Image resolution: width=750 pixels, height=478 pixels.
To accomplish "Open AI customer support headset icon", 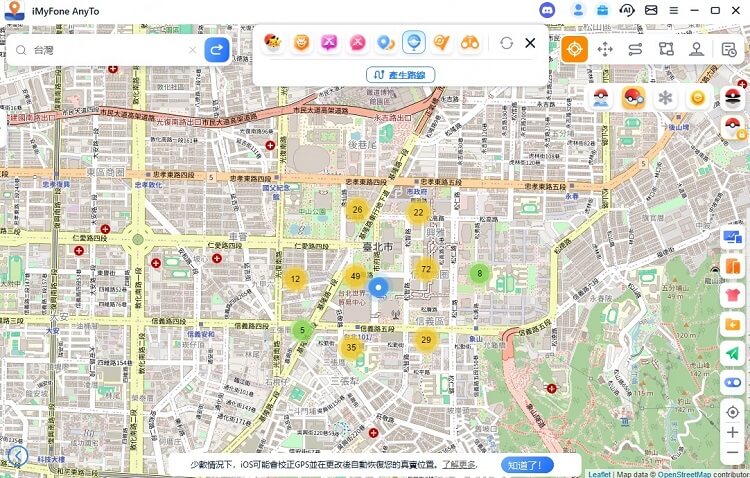I will pyautogui.click(x=627, y=10).
